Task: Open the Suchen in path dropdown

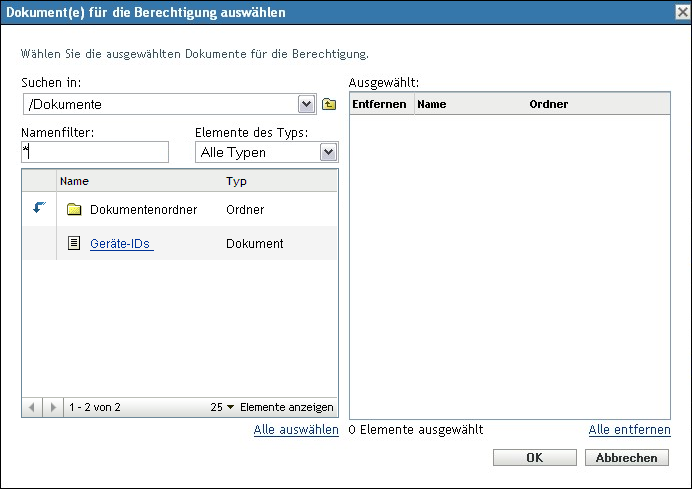Action: (x=306, y=104)
